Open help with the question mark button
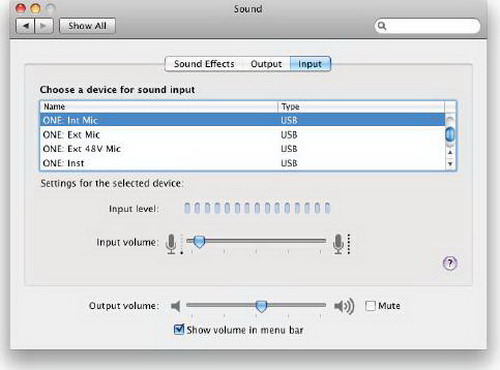500x370 pixels. click(x=450, y=263)
